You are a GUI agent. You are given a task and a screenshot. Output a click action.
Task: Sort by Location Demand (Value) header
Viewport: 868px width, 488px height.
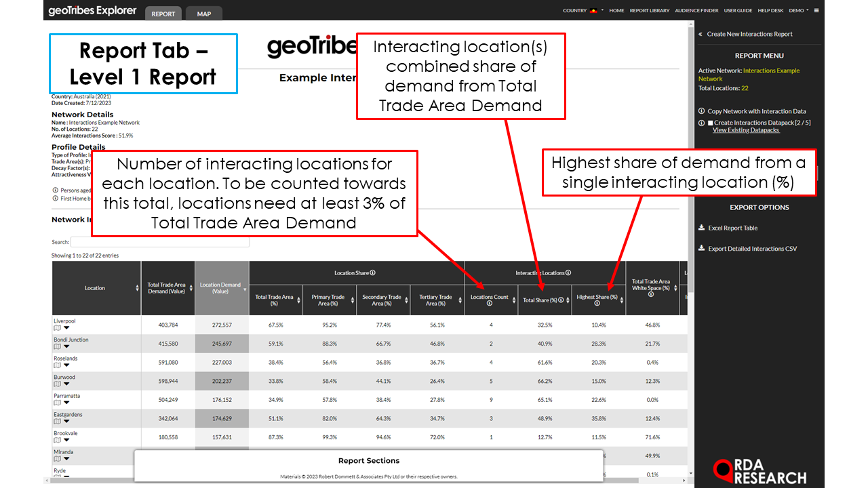coord(222,288)
